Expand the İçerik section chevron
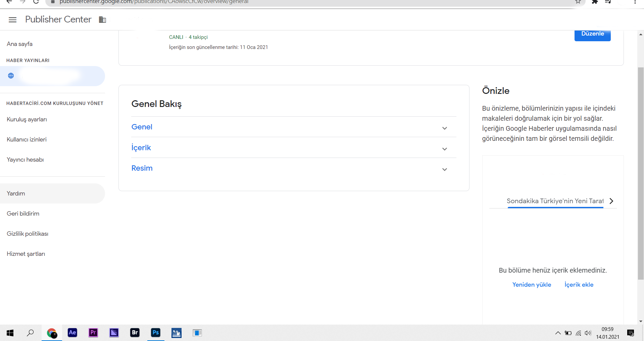The width and height of the screenshot is (644, 341). [445, 149]
